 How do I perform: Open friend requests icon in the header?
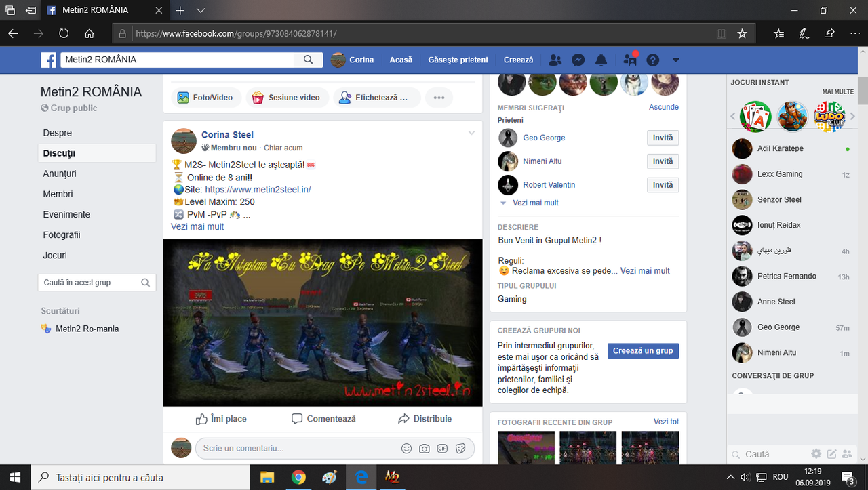555,60
